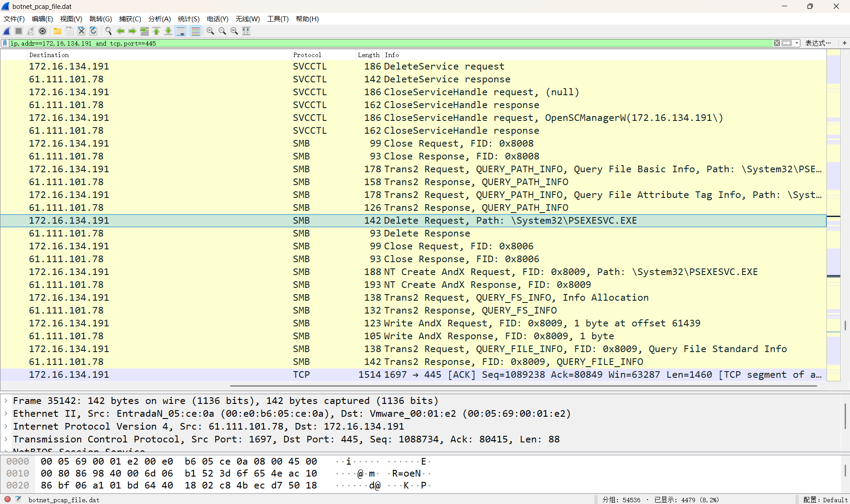Clear the display filter
850x504 pixels.
[777, 43]
